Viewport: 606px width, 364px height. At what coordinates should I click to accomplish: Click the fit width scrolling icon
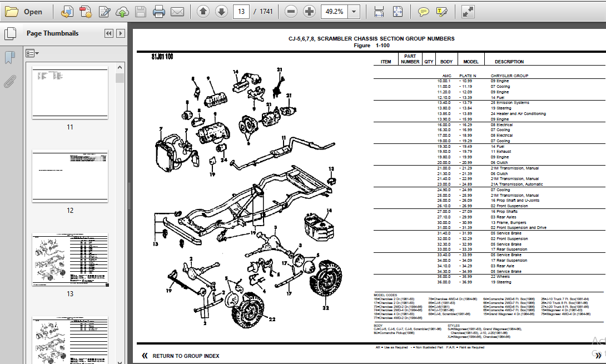coord(379,12)
